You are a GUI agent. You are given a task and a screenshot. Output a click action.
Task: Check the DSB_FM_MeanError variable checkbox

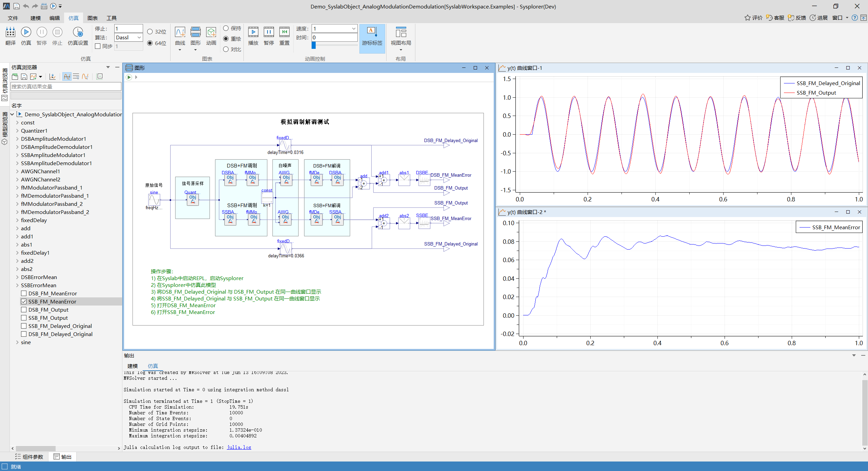pos(24,293)
